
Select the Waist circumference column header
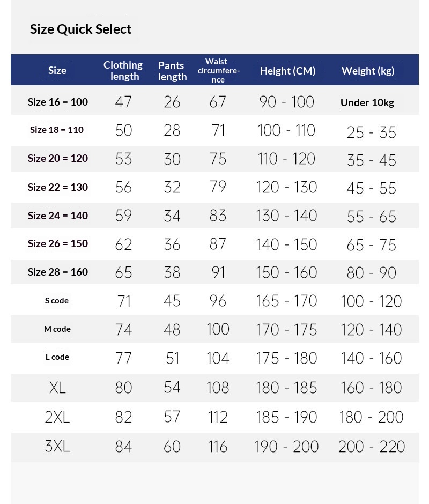[x=218, y=71]
